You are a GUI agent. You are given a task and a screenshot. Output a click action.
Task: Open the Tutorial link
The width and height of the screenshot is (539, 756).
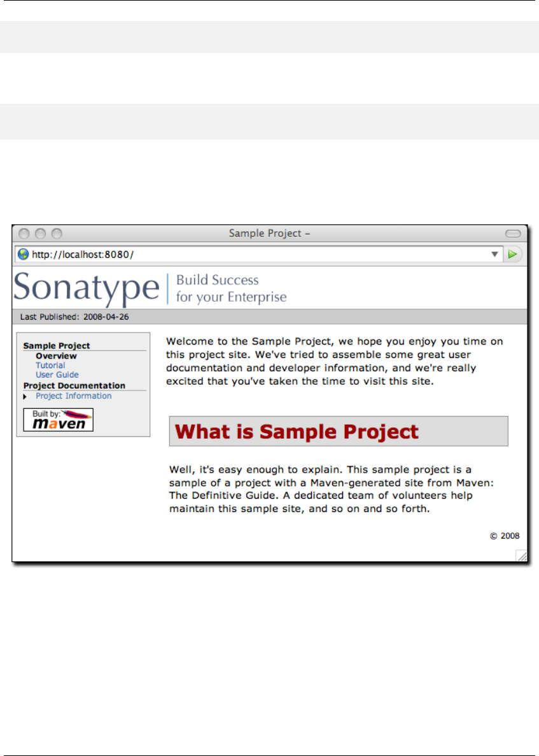click(x=50, y=366)
